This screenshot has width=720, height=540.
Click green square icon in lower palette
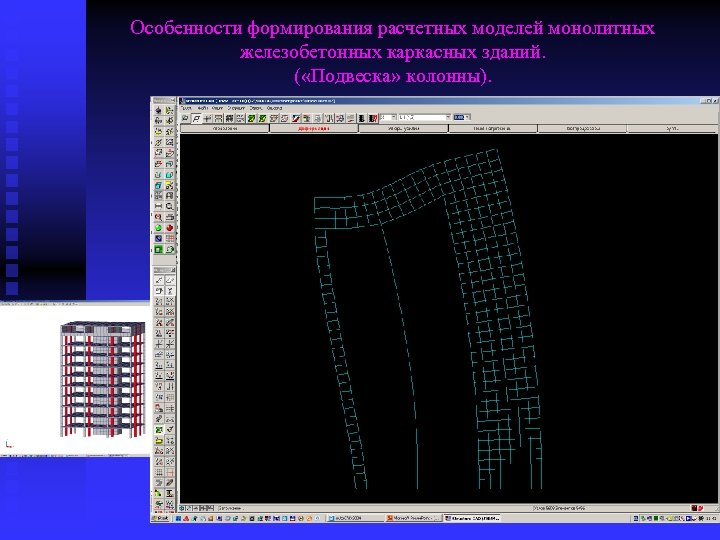(x=158, y=430)
